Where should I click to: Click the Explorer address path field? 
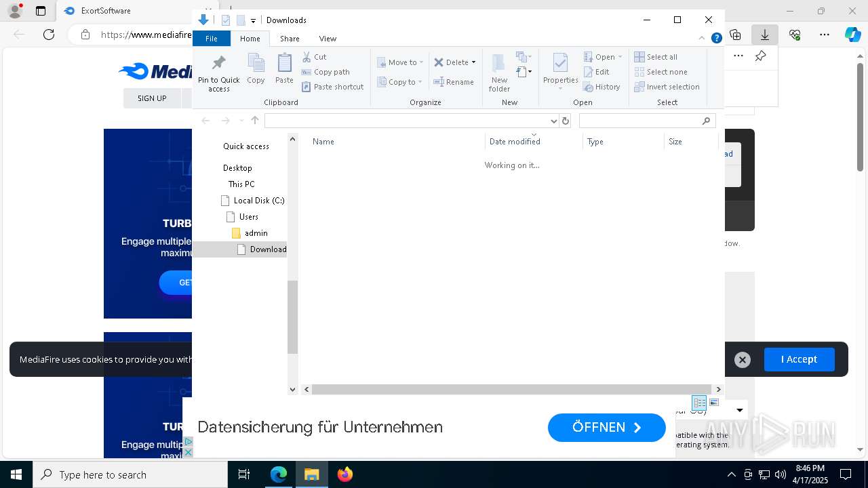point(406,121)
